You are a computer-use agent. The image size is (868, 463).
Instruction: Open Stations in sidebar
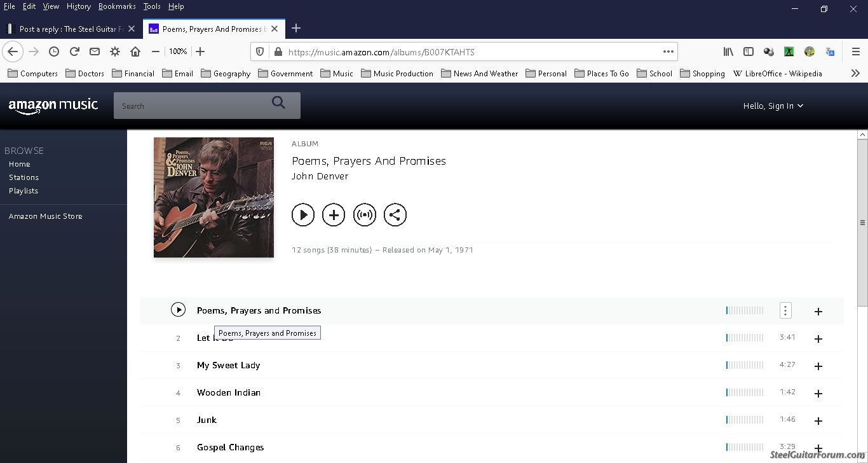point(24,177)
